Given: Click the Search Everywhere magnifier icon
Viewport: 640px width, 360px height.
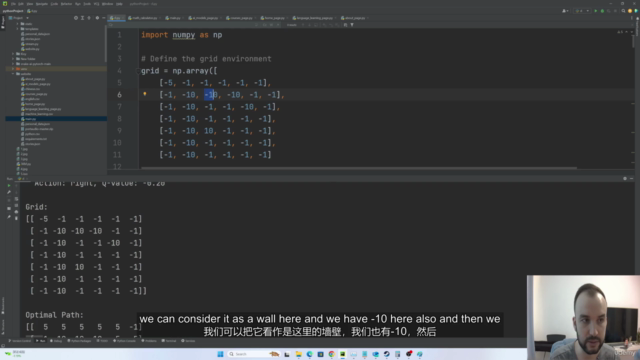Looking at the screenshot, I should tap(623, 11).
